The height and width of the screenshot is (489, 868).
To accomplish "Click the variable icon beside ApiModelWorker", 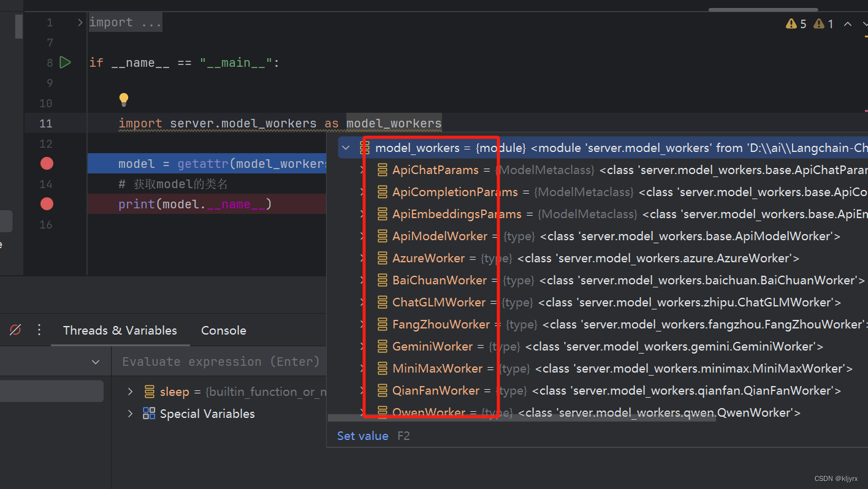I will click(382, 236).
